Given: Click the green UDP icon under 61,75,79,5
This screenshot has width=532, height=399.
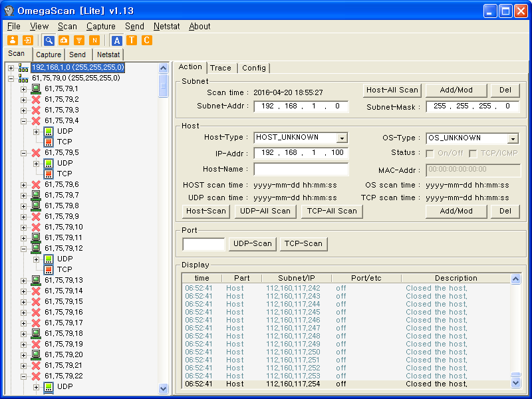Looking at the screenshot, I should point(48,162).
